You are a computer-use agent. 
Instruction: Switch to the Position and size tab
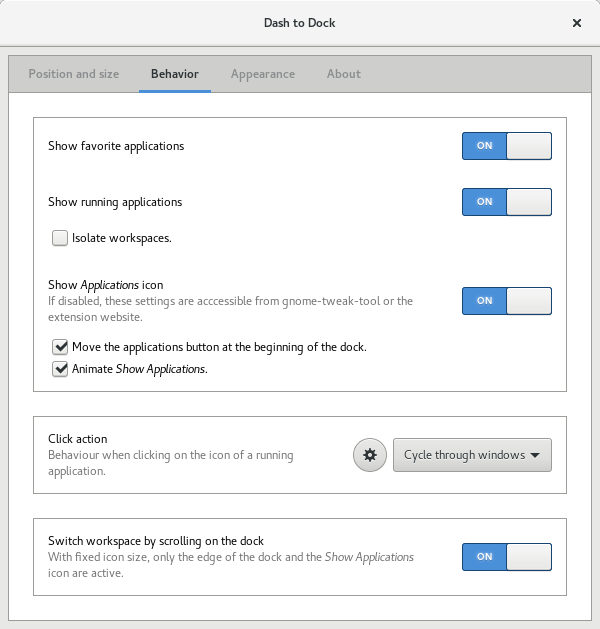pos(74,74)
